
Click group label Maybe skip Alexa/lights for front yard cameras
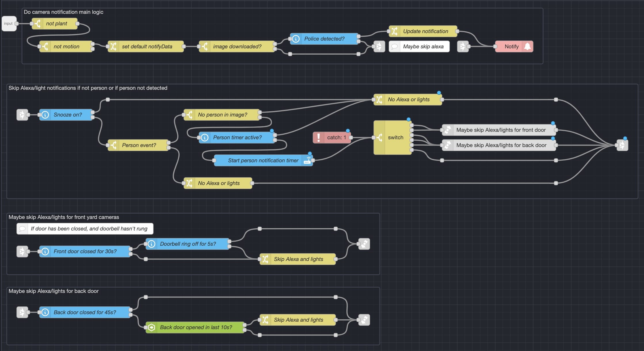tap(64, 217)
